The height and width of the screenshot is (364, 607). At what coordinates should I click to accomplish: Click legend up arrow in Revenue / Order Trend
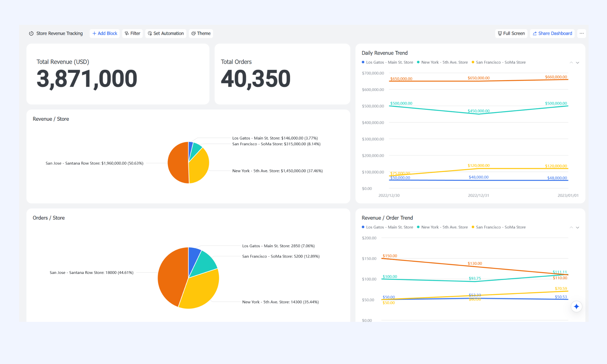571,227
